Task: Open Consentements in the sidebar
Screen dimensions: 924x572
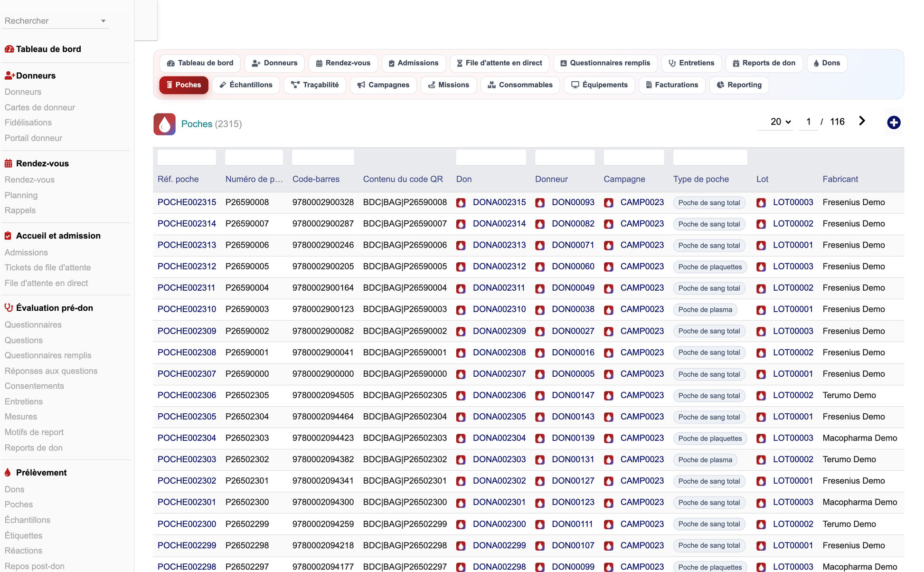Action: (34, 386)
